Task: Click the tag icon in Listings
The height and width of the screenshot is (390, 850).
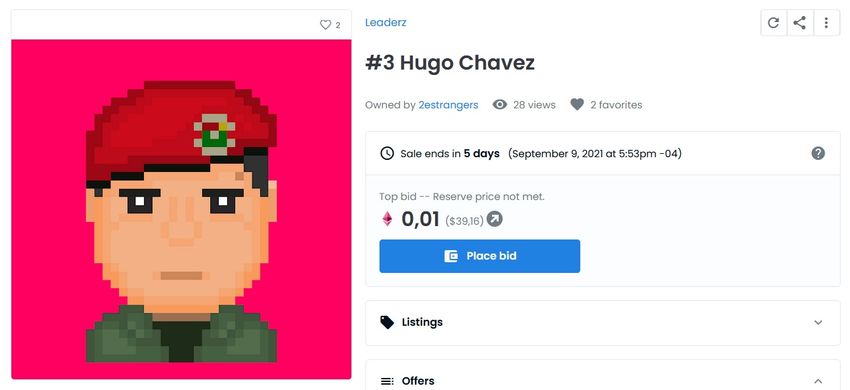Action: point(387,322)
